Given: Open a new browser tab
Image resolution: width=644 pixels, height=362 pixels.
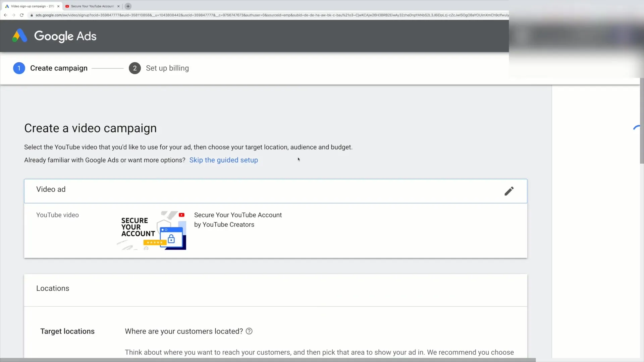Looking at the screenshot, I should click(128, 6).
